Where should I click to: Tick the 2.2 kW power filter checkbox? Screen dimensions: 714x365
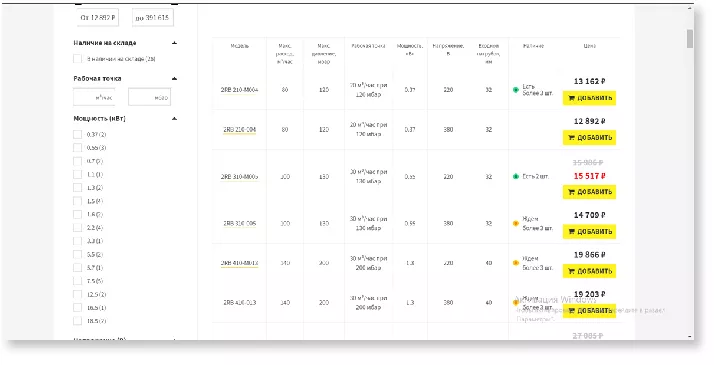click(77, 228)
